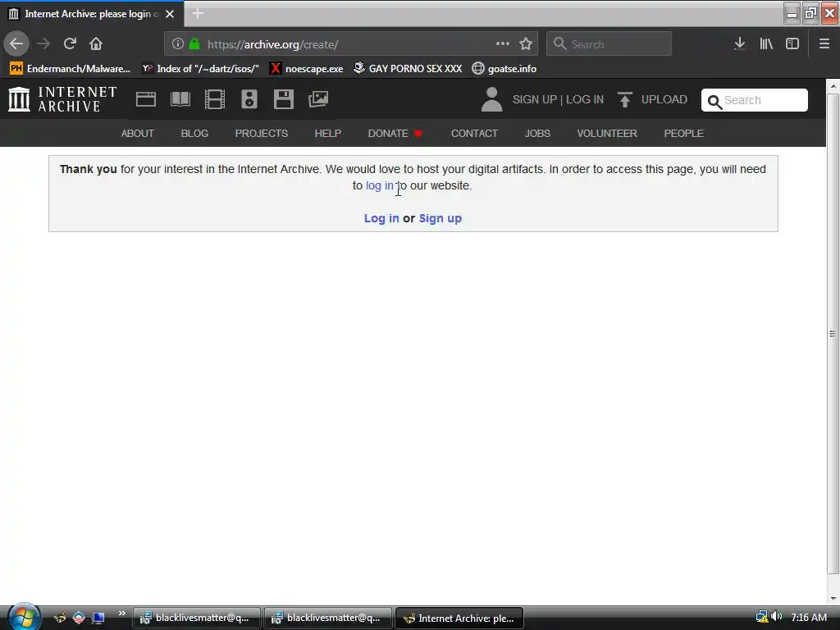Screen dimensions: 840x630
Task: Click the 7:16 AM clock
Action: tap(809, 618)
